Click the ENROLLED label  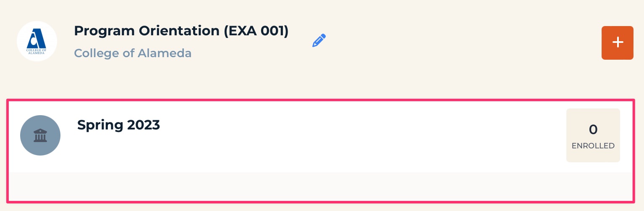tap(593, 146)
